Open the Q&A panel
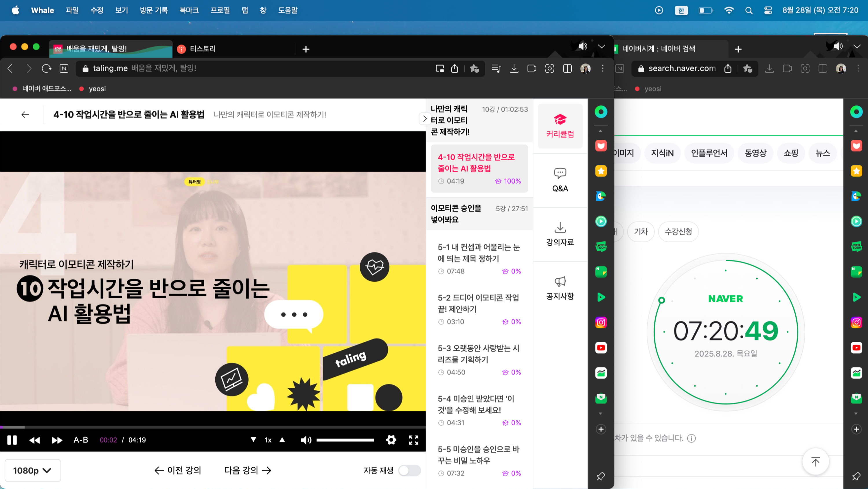Screen dimensions: 868x489 pos(560,180)
